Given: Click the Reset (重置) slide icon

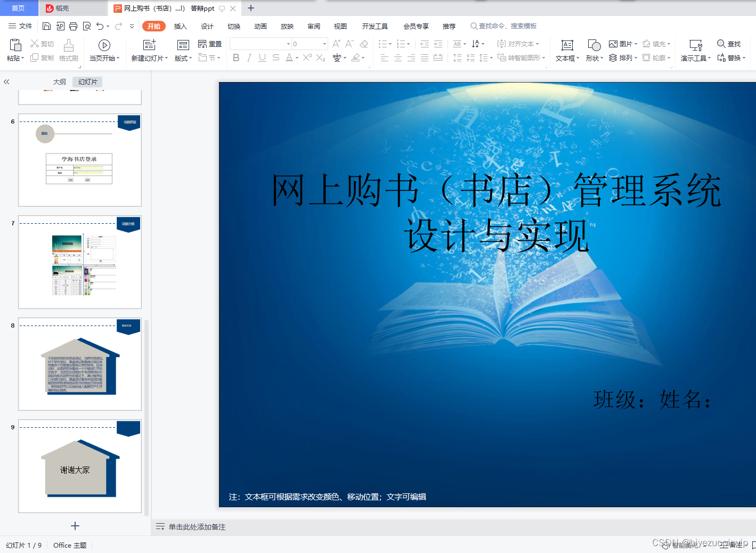Looking at the screenshot, I should point(202,44).
